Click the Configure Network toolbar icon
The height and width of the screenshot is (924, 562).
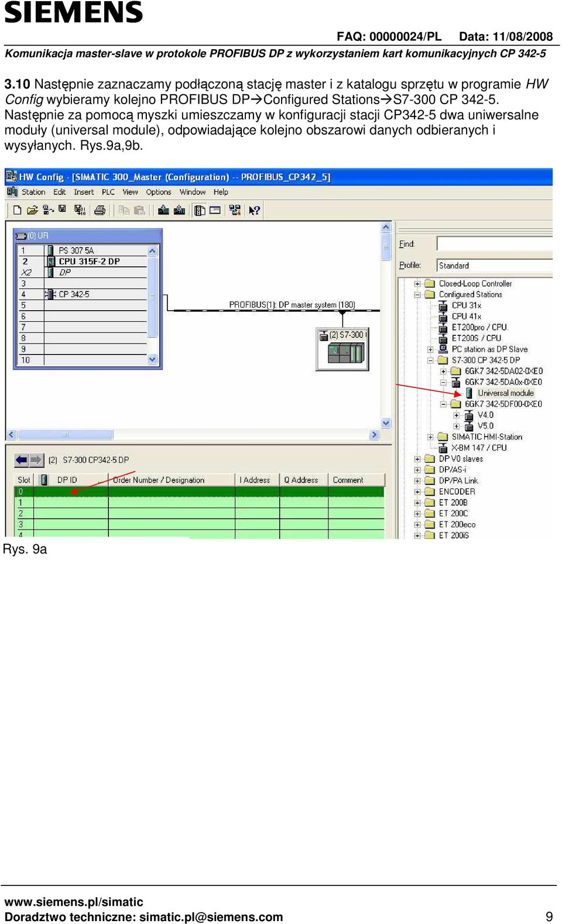point(235,209)
